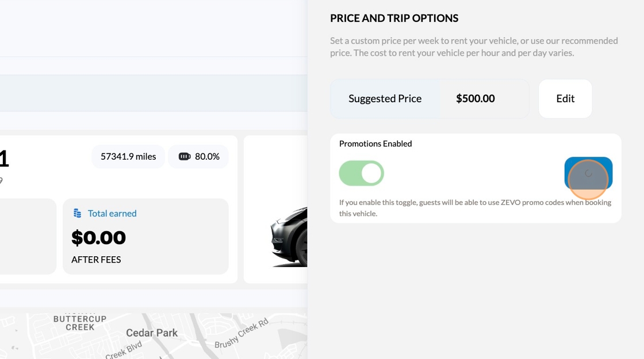Click the coins icon next to Total earned
Screen dimensions: 644x359
77,213
